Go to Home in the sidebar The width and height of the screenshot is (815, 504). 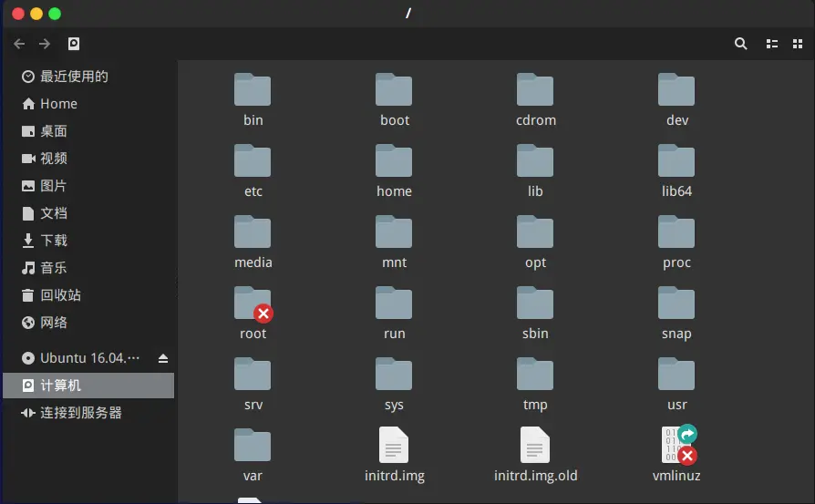click(88, 104)
